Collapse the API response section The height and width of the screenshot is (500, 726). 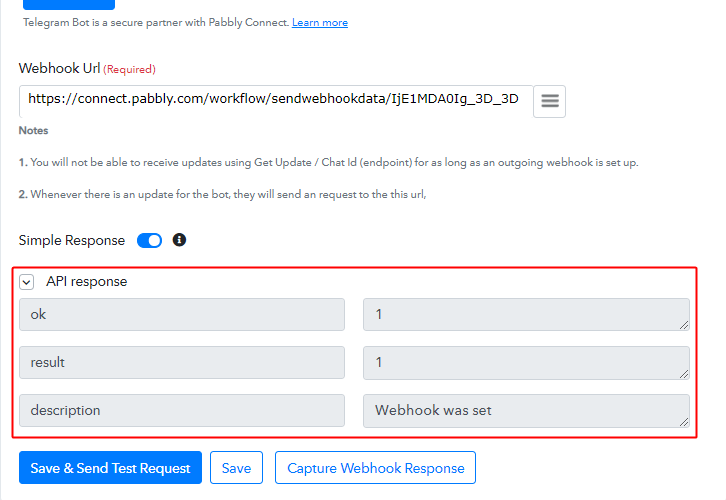point(26,281)
